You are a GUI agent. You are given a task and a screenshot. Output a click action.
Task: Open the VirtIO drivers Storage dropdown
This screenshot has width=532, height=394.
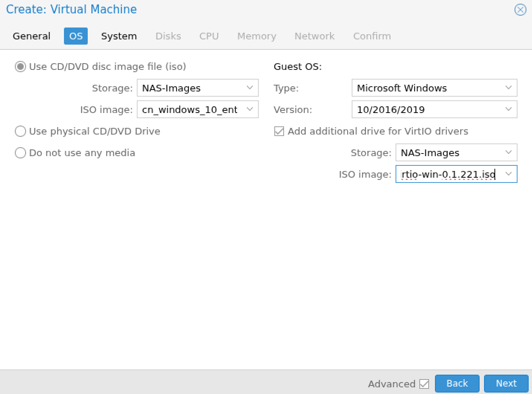click(x=508, y=153)
